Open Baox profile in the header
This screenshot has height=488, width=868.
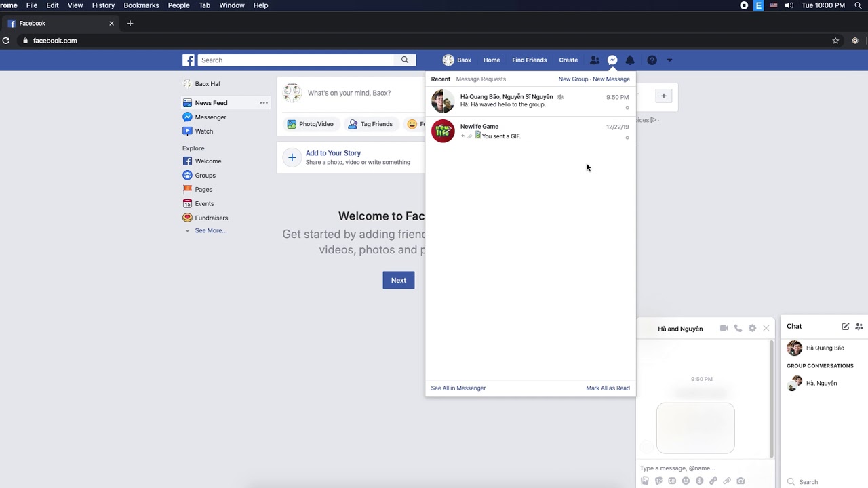coord(457,60)
